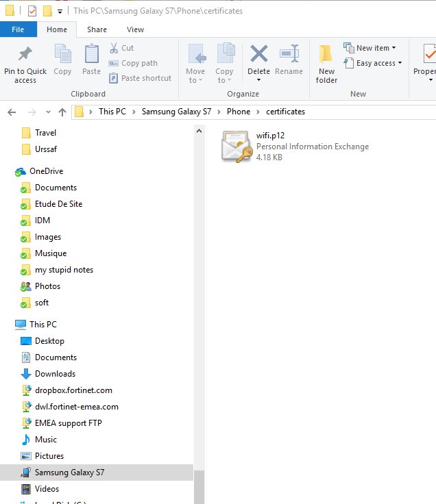The height and width of the screenshot is (504, 436).
Task: Open dropbox.fortinet.com network location
Action: pyautogui.click(x=73, y=390)
